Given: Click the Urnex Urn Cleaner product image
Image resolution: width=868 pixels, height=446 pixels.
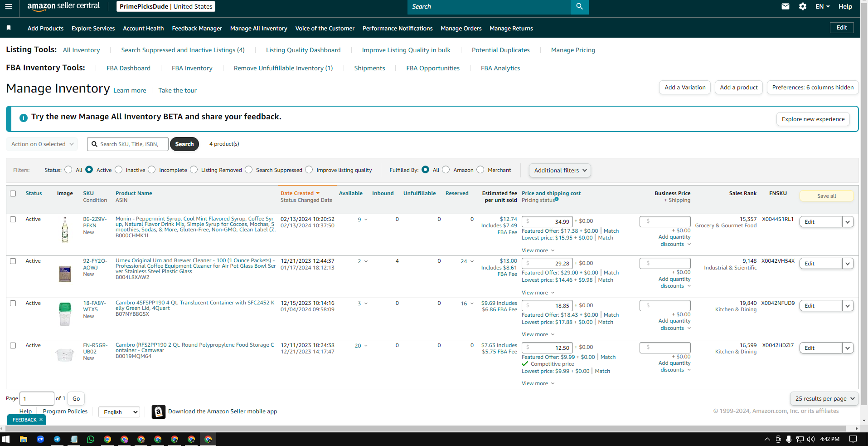Looking at the screenshot, I should pyautogui.click(x=65, y=274).
